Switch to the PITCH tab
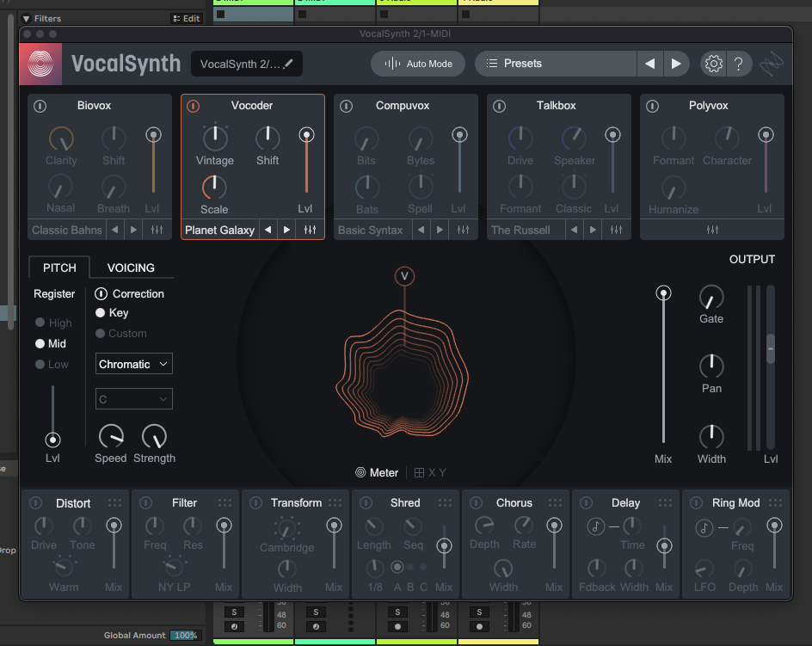812x646 pixels. coord(58,268)
